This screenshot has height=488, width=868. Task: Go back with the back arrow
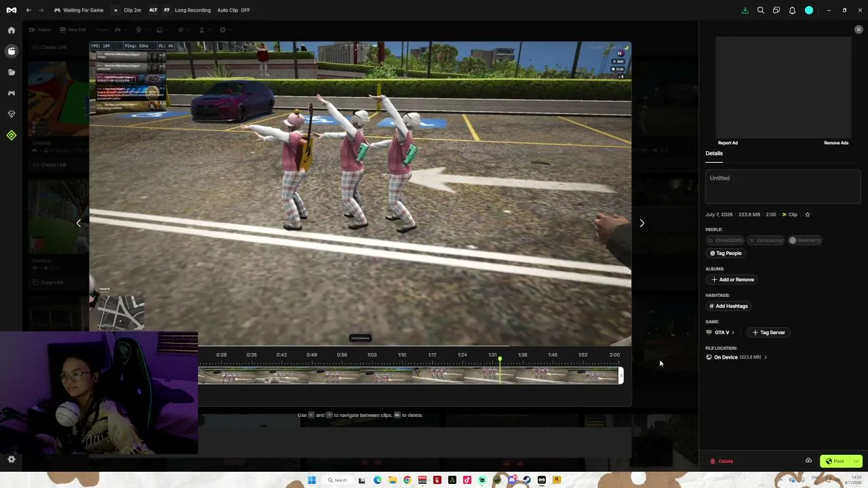(28, 10)
